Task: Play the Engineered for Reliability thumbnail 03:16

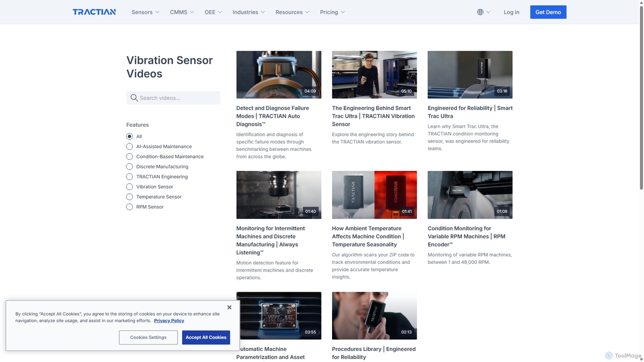Action: (x=470, y=74)
